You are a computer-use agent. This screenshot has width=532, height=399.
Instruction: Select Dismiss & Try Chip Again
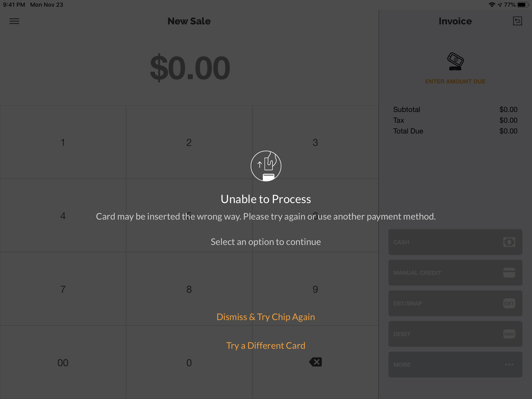[266, 317]
